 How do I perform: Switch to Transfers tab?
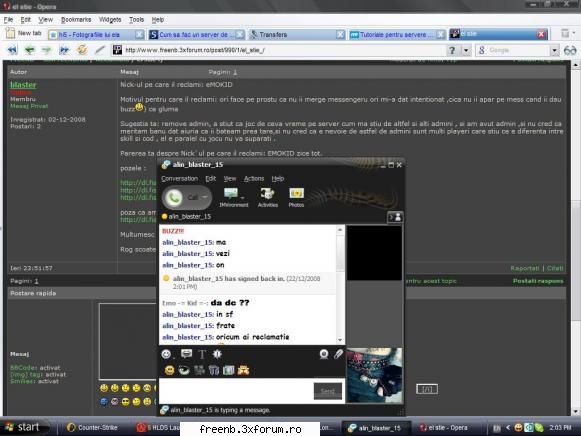click(x=297, y=34)
